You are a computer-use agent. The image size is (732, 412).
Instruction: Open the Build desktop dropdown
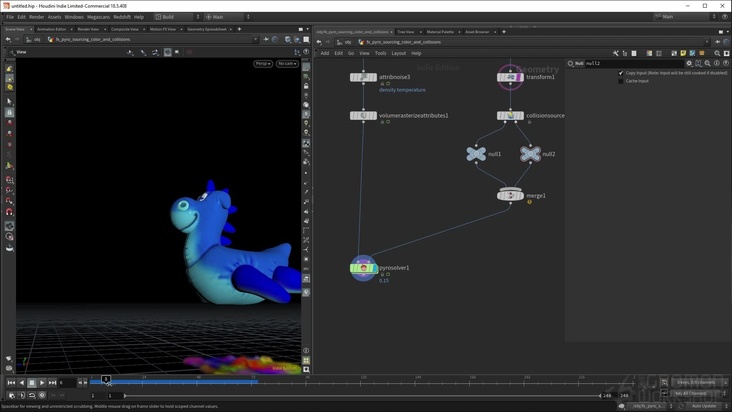click(177, 17)
